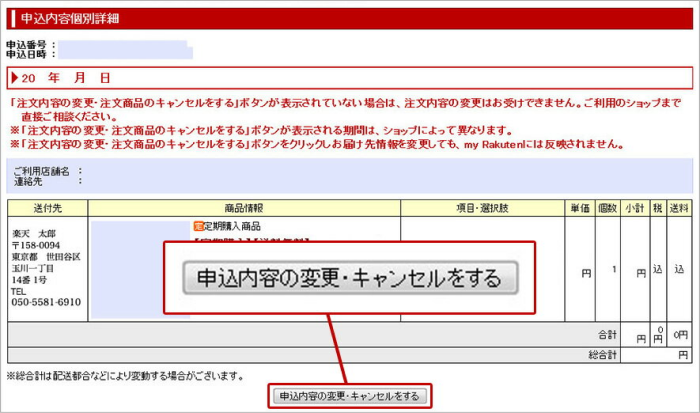Click the ご利用店舗名 shop name label
700x413 pixels.
[41, 171]
